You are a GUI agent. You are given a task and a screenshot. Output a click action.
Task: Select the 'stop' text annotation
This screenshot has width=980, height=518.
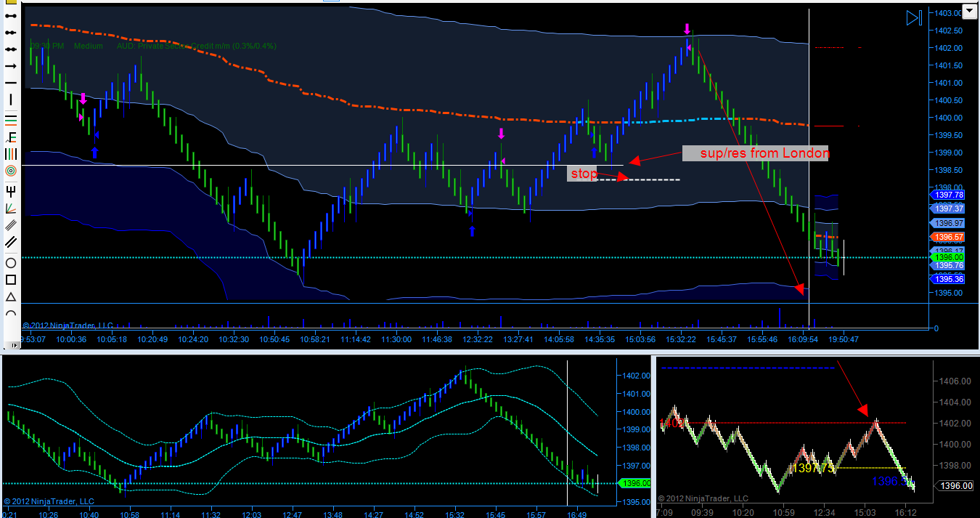point(583,174)
